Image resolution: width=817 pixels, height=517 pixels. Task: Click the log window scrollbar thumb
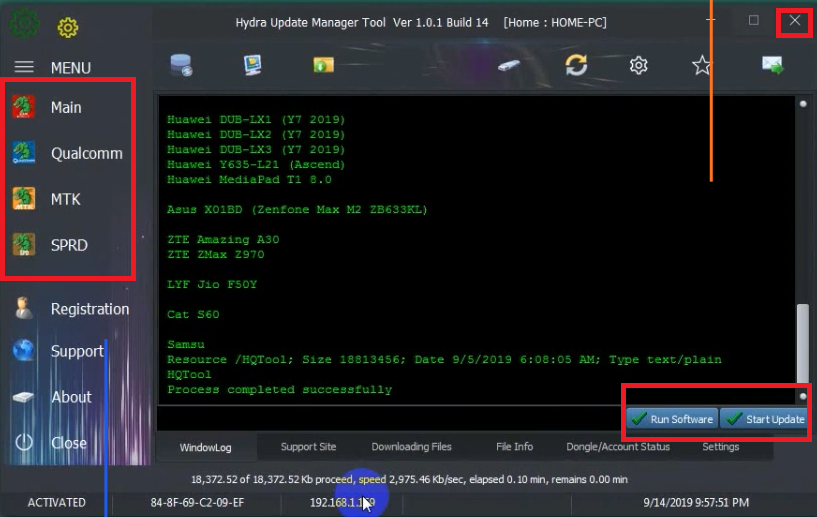point(803,343)
